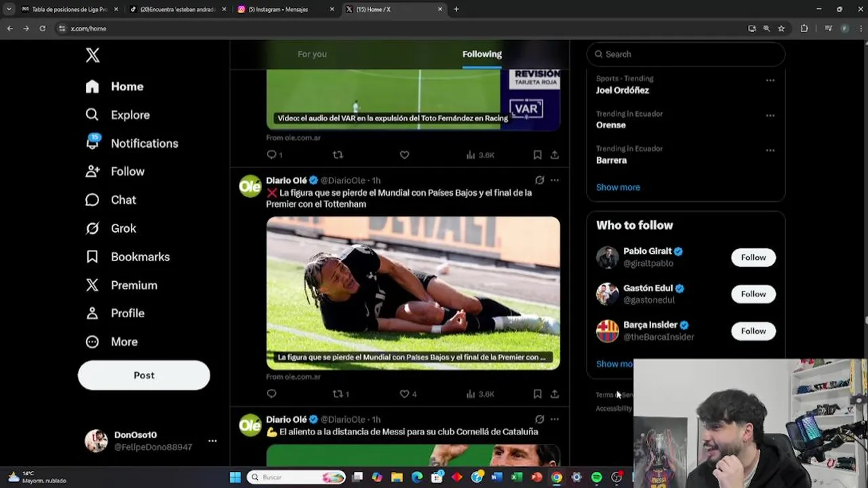
Task: Share the Países Bajos Tottenham post
Action: [555, 394]
